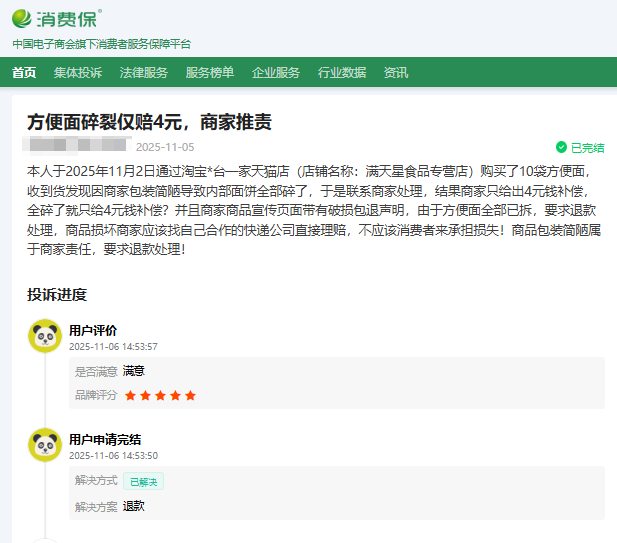617x543 pixels.
Task: Click the complaint title 方便面碎裂仅赔4元
Action: pyautogui.click(x=149, y=122)
